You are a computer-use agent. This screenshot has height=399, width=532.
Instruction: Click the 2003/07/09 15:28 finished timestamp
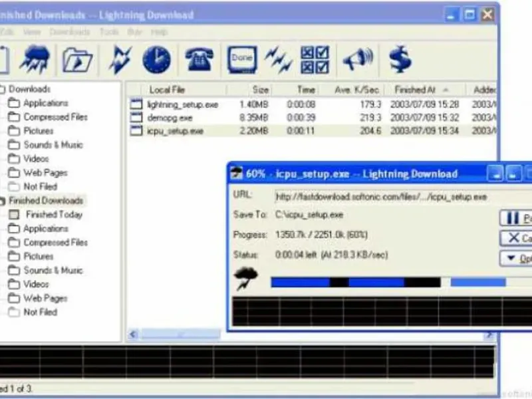click(424, 104)
